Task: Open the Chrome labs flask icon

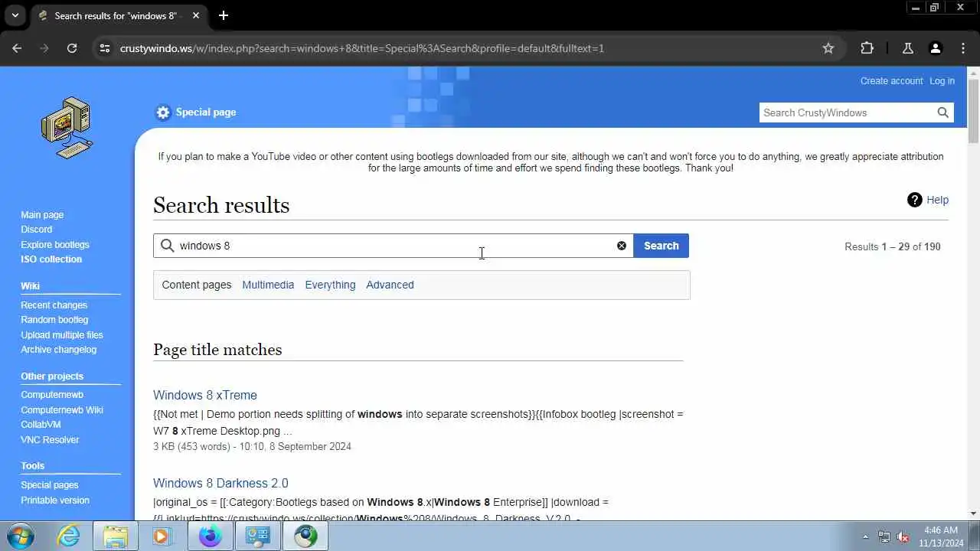Action: point(907,48)
